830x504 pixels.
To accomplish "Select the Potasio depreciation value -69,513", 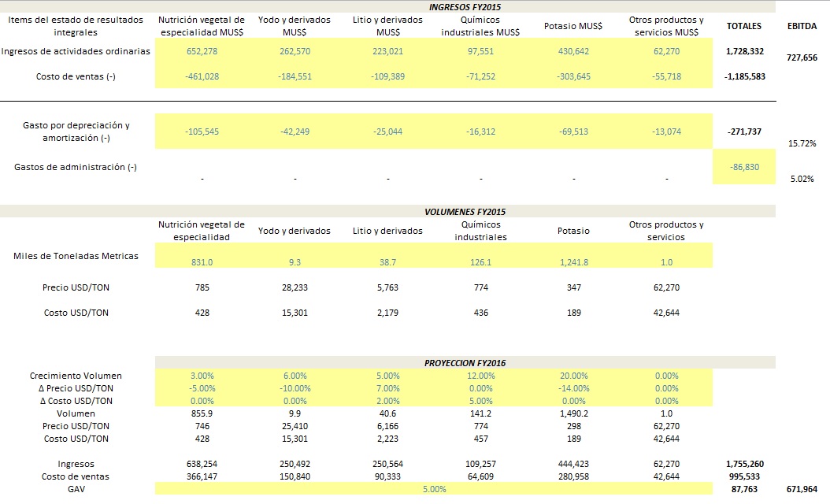I will [573, 132].
